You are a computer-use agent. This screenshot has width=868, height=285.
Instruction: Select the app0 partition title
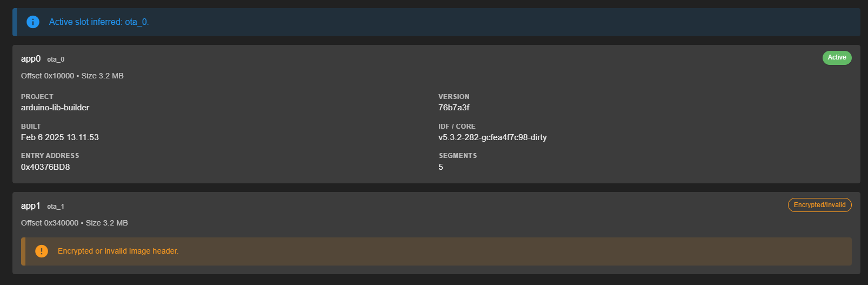pyautogui.click(x=31, y=59)
